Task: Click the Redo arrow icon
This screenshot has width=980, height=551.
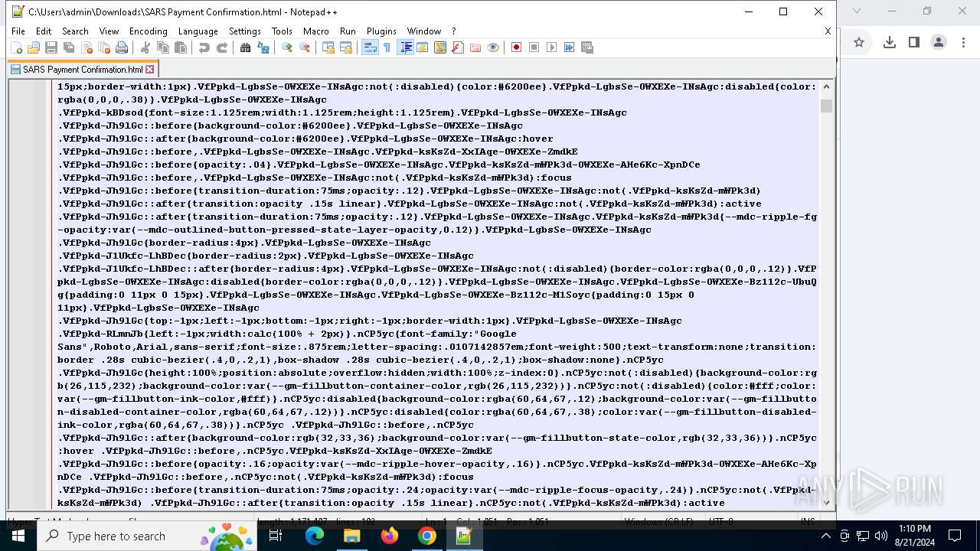Action: pos(222,47)
